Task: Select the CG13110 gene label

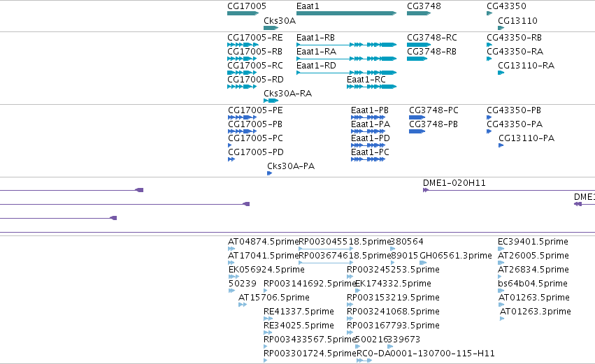Action: [x=517, y=21]
